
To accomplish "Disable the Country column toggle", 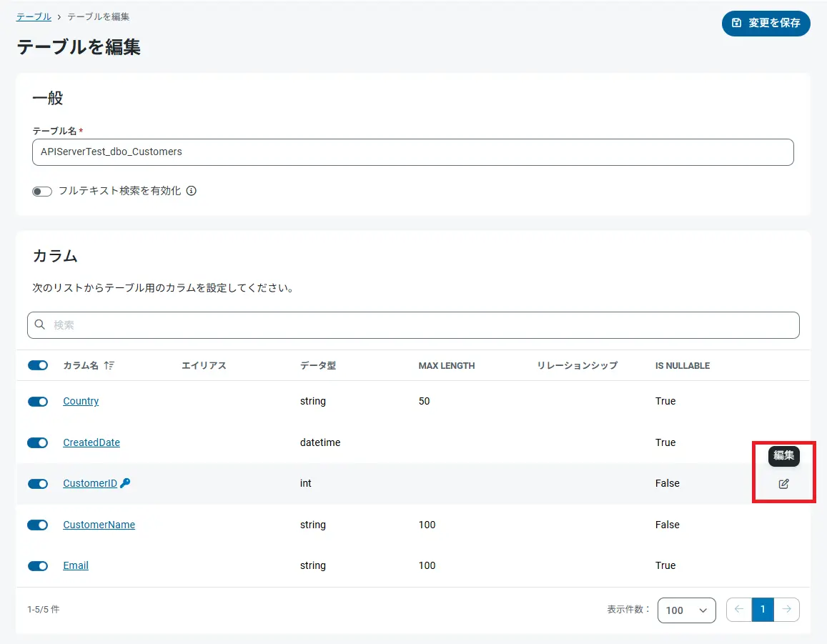I will click(x=36, y=402).
